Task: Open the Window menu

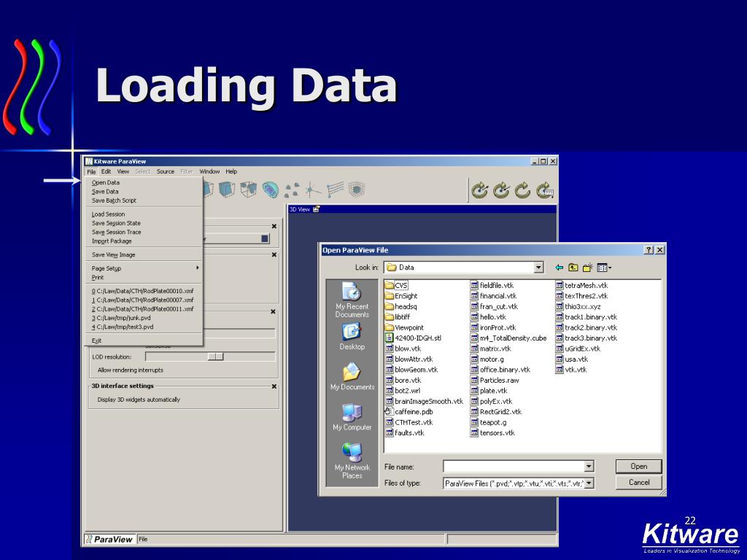Action: click(209, 171)
